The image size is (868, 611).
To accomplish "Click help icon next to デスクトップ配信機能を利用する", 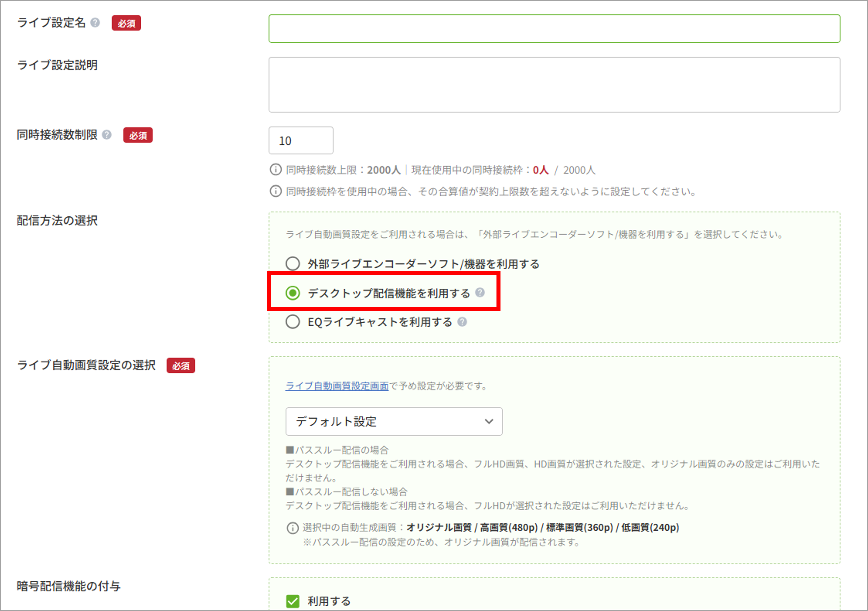I will click(480, 292).
